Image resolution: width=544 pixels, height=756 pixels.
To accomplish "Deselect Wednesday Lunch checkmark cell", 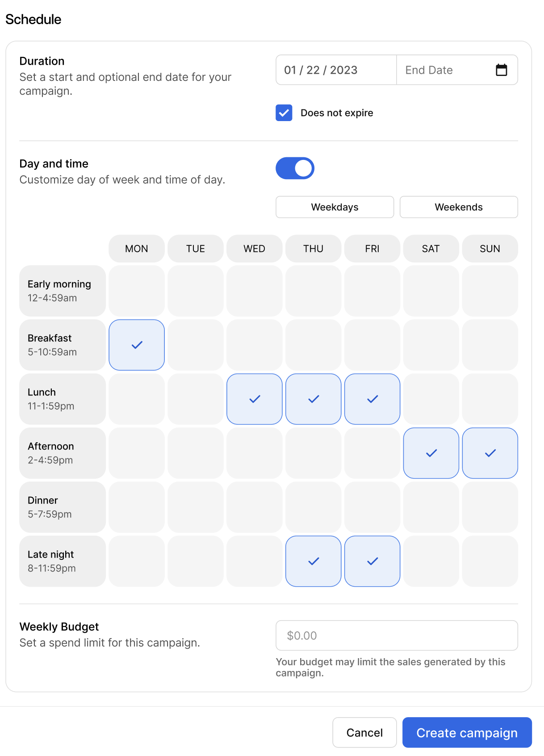I will [255, 399].
